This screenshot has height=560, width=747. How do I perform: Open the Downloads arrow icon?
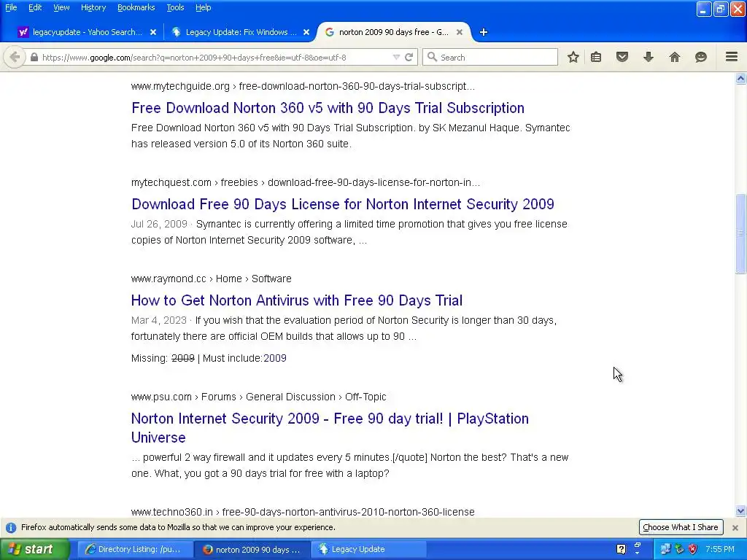(649, 57)
